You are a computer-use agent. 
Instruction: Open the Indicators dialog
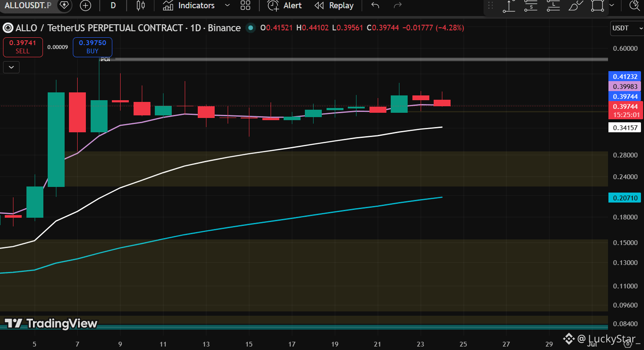click(189, 5)
